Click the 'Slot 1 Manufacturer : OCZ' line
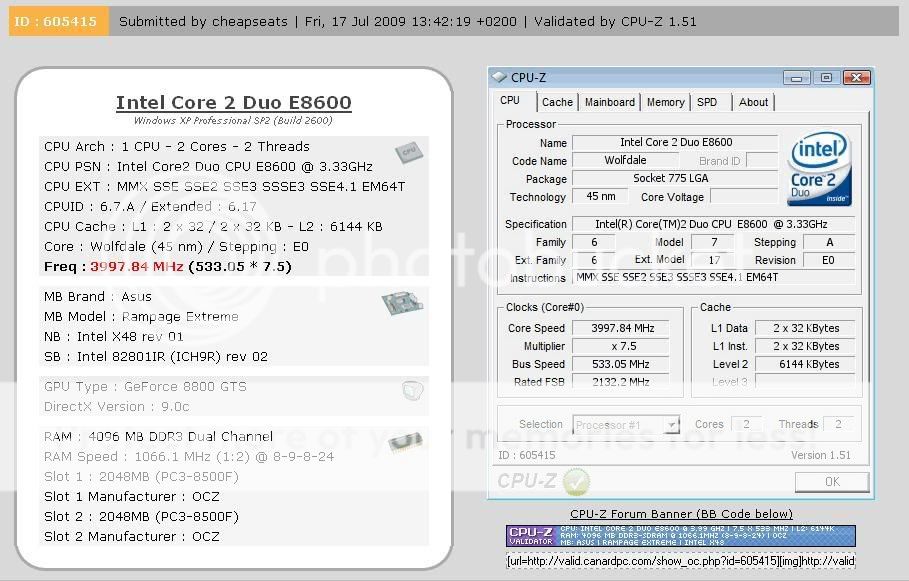 (x=132, y=497)
